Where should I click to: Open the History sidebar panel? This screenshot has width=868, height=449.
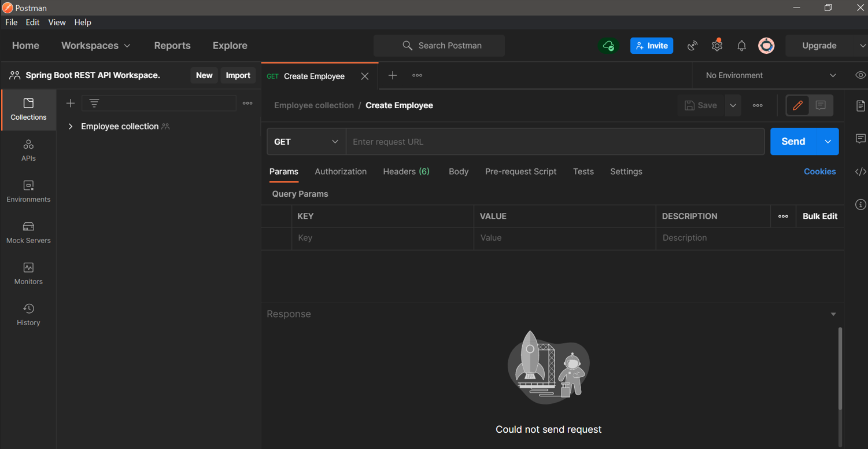tap(28, 315)
